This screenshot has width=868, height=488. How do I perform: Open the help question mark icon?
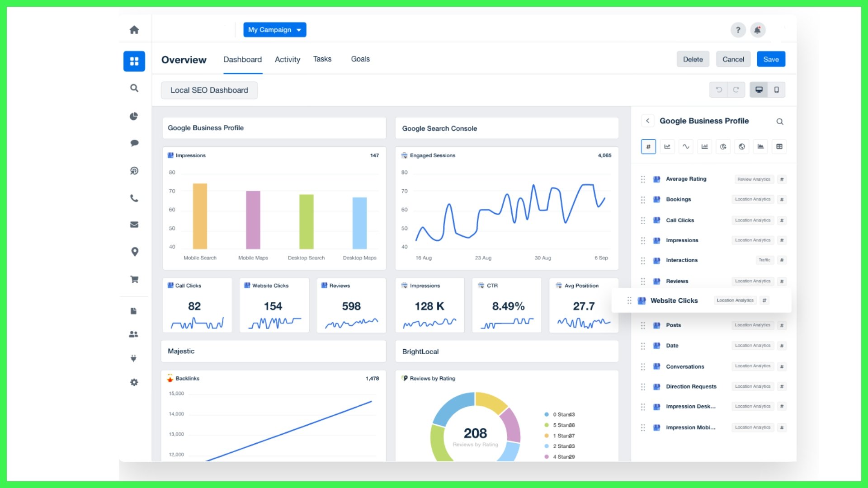[x=738, y=30]
